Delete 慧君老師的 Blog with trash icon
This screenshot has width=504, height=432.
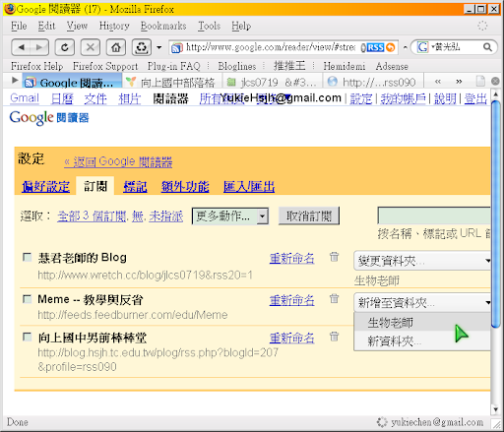click(x=334, y=257)
